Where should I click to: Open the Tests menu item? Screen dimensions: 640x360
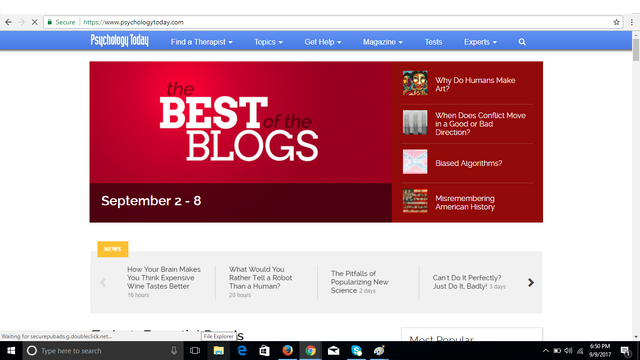tap(433, 42)
